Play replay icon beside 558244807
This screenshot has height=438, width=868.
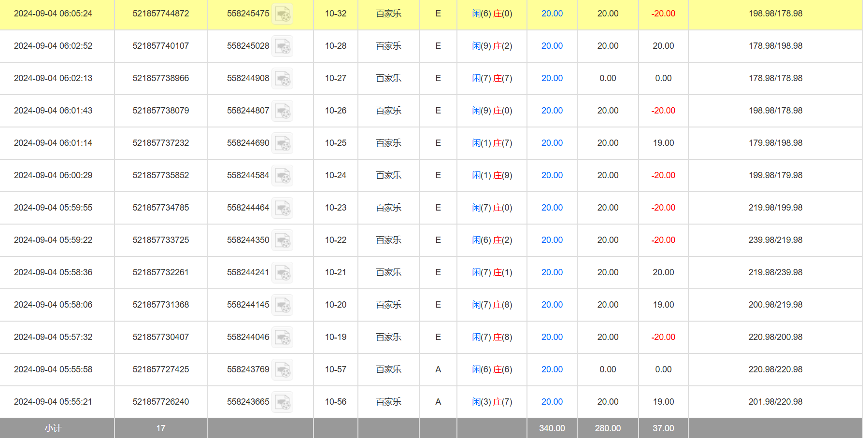(x=282, y=111)
